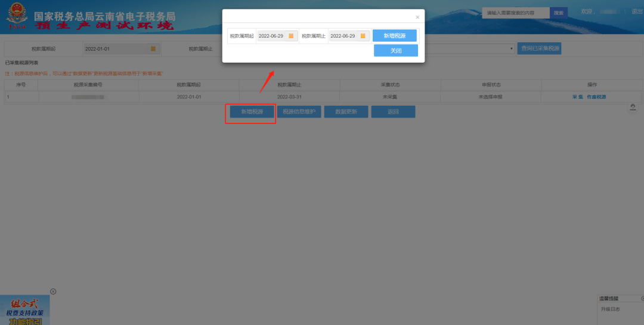Click the 申报状态 column header
Image resolution: width=644 pixels, height=325 pixels.
491,85
